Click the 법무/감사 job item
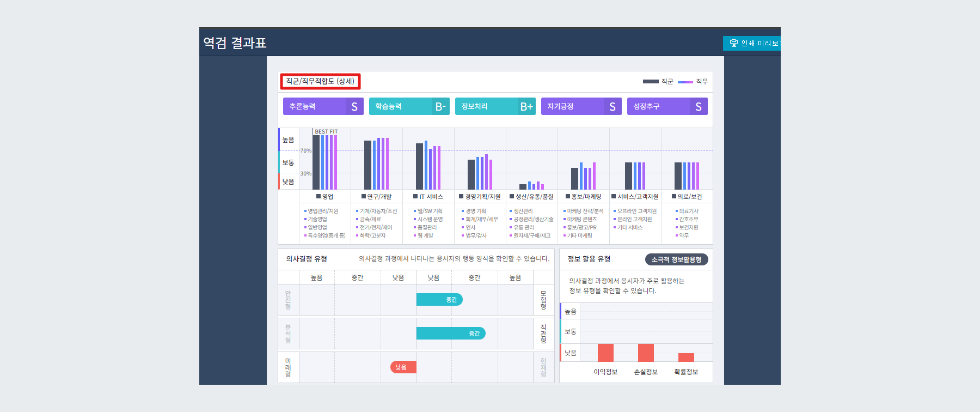This screenshot has width=980, height=412. click(x=474, y=235)
